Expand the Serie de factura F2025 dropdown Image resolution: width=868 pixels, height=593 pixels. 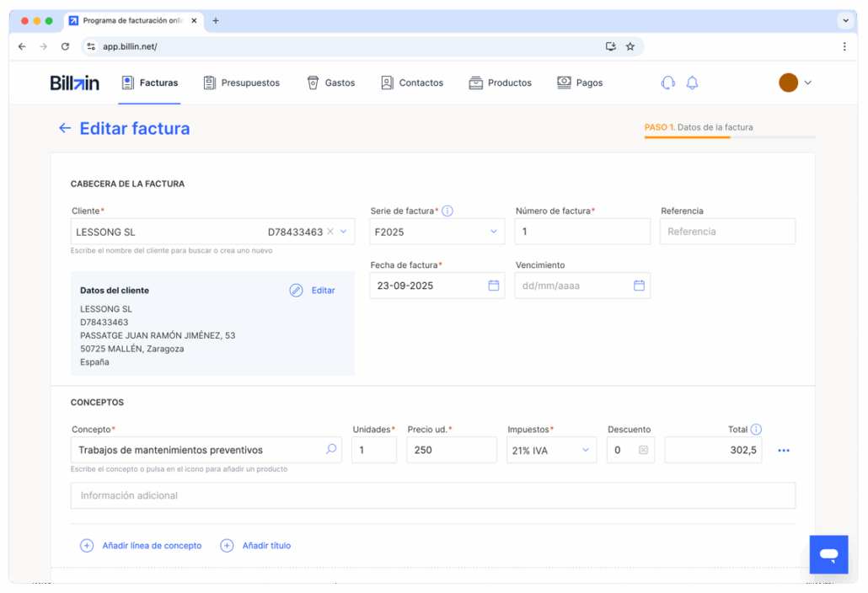point(493,232)
